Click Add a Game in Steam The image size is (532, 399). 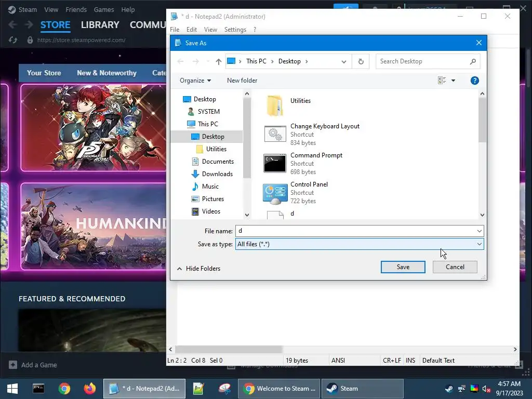[33, 365]
